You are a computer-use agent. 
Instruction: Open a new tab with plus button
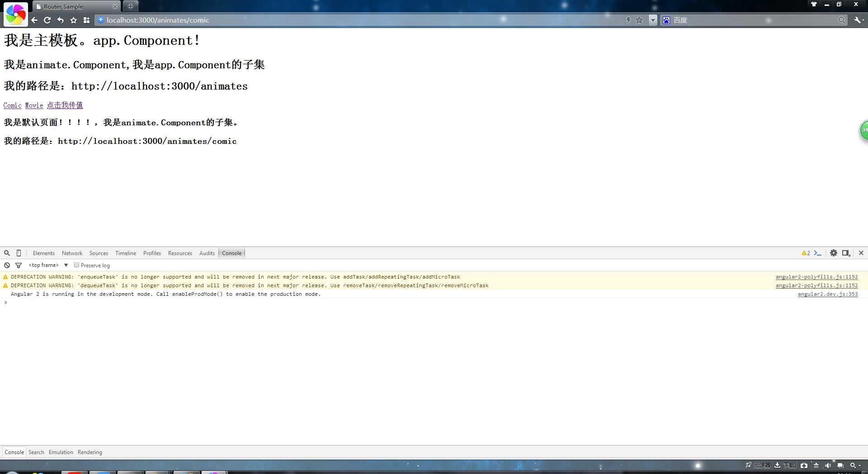coord(131,6)
